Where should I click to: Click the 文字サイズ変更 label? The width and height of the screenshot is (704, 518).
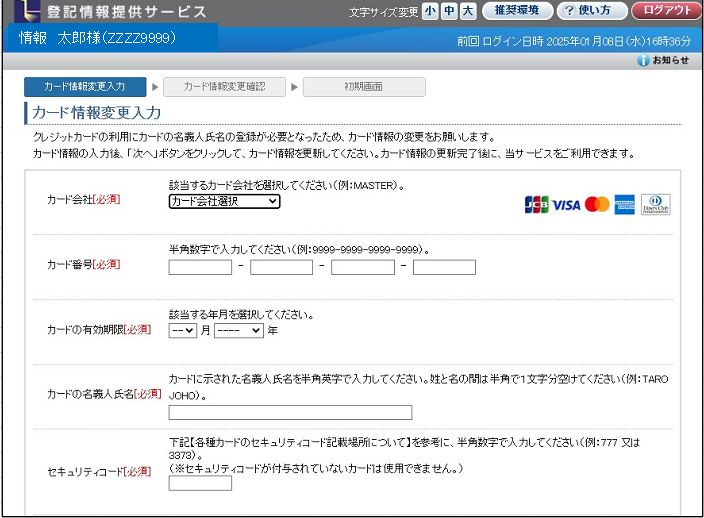[384, 12]
